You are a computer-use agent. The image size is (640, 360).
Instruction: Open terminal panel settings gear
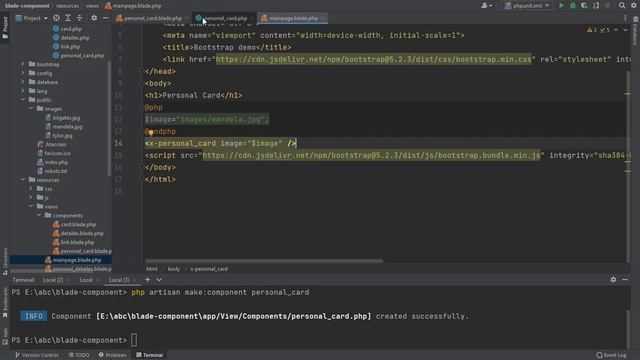[x=613, y=280]
